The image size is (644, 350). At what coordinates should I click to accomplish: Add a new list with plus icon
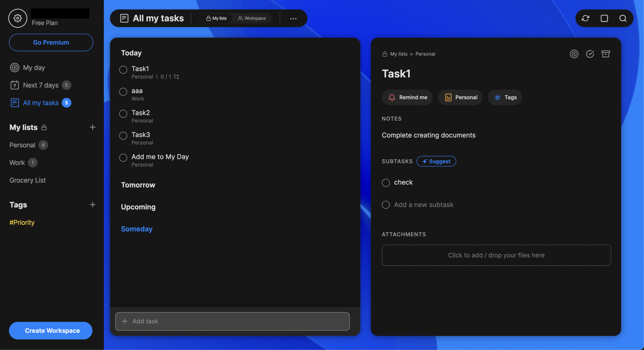tap(93, 127)
